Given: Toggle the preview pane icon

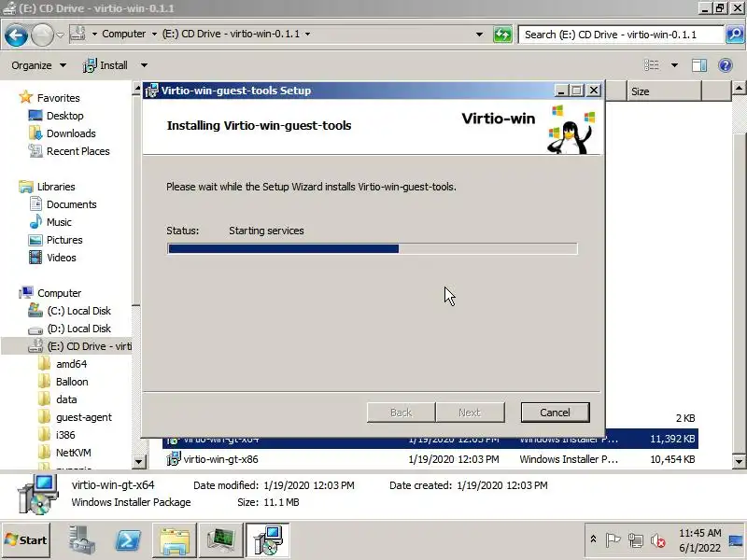Looking at the screenshot, I should pos(698,65).
